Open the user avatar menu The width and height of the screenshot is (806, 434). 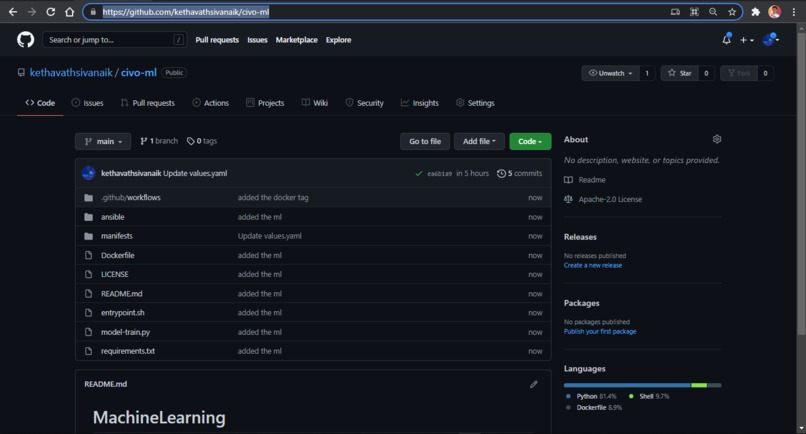770,39
